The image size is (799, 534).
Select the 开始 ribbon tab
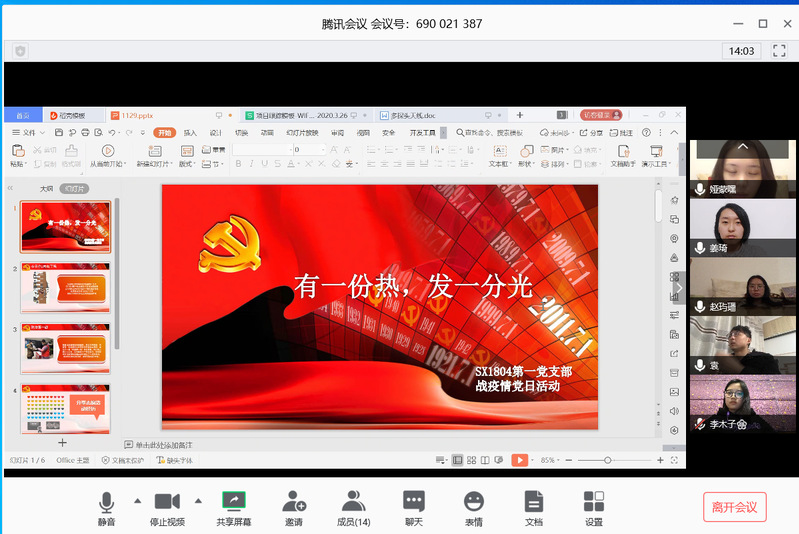[164, 132]
